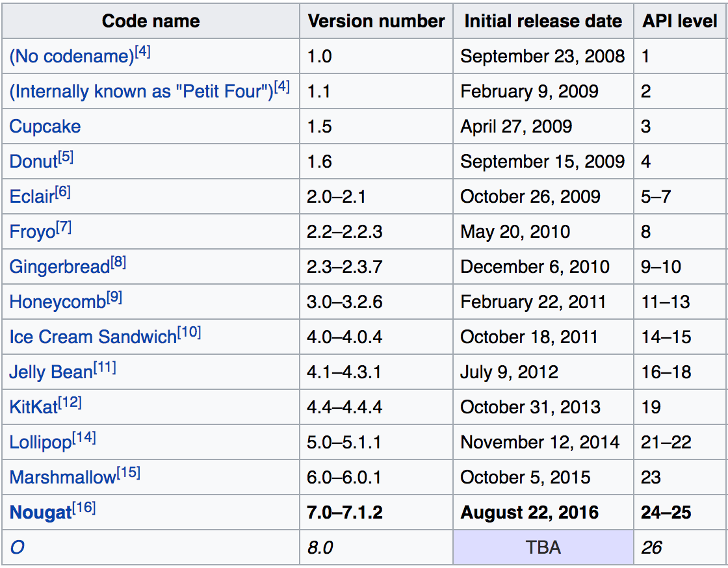Viewport: 728px width, 568px height.
Task: Open citation [4] after "Petit Four"
Action: [x=282, y=87]
